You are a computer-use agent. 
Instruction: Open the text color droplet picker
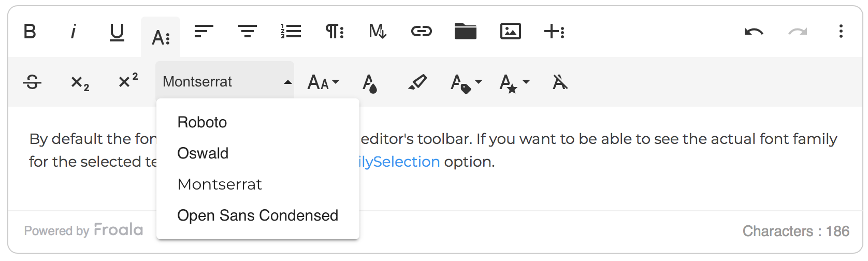[x=370, y=83]
